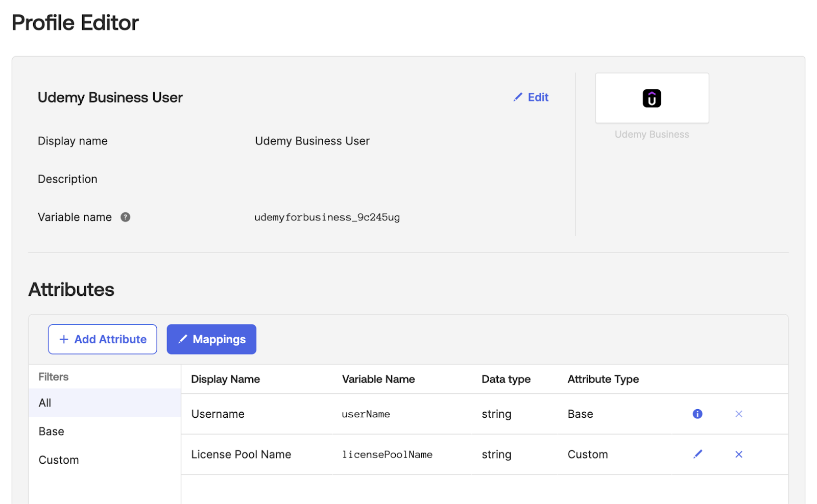
Task: Click the Udemy Business label under logo
Action: 652,135
